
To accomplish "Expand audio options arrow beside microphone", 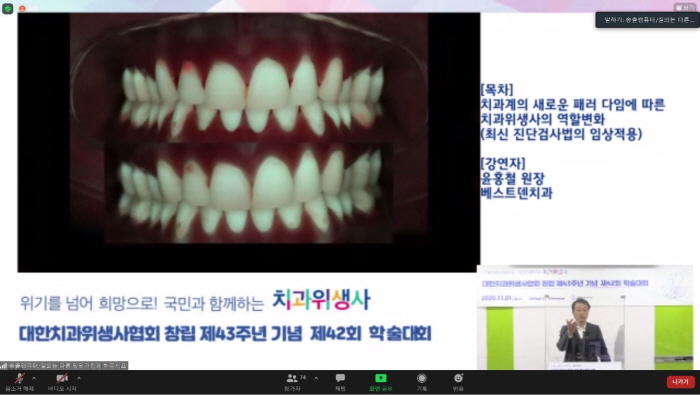I will click(34, 378).
